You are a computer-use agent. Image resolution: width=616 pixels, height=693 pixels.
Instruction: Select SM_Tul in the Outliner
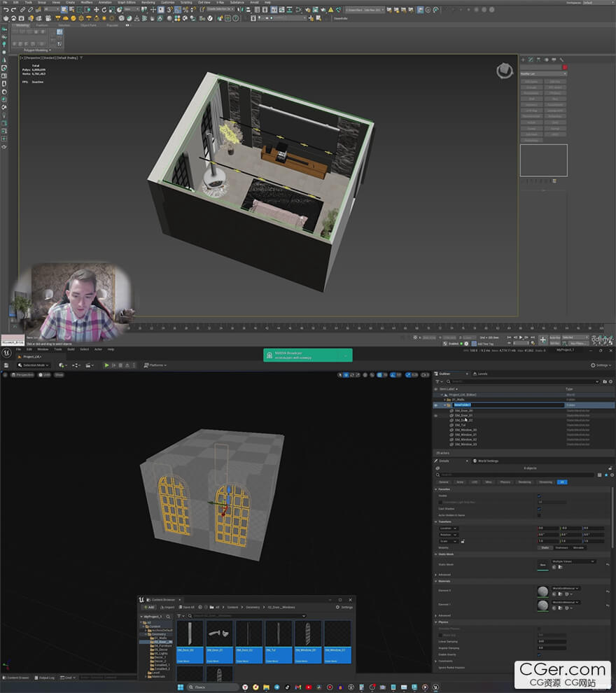460,425
